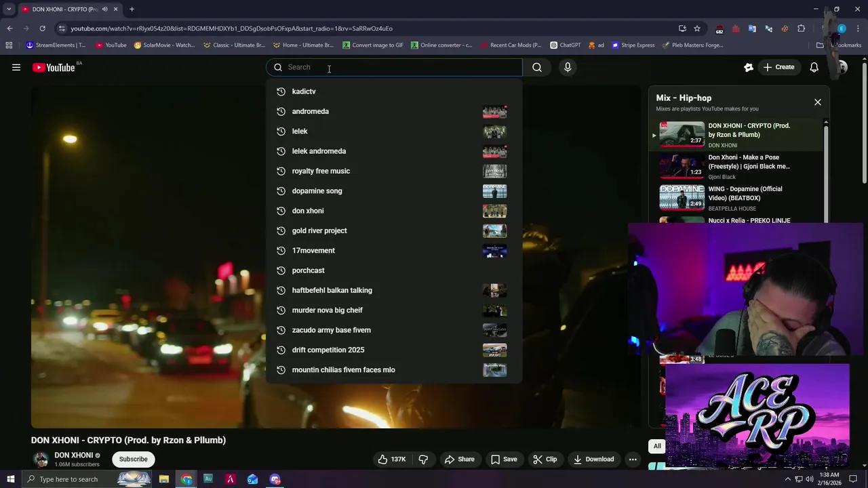Open File Explorer from taskbar
The image size is (868, 488).
(164, 479)
